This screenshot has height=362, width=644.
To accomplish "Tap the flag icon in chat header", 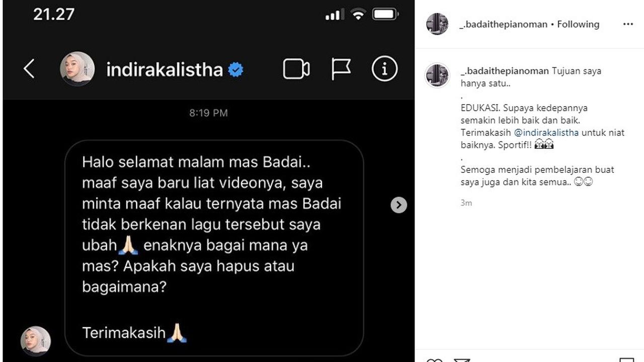I will pos(341,69).
